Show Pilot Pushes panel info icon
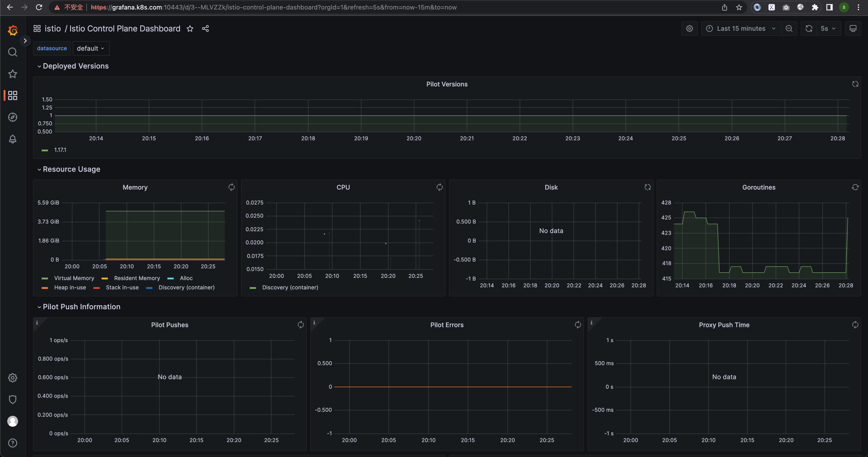The height and width of the screenshot is (457, 868). point(37,323)
